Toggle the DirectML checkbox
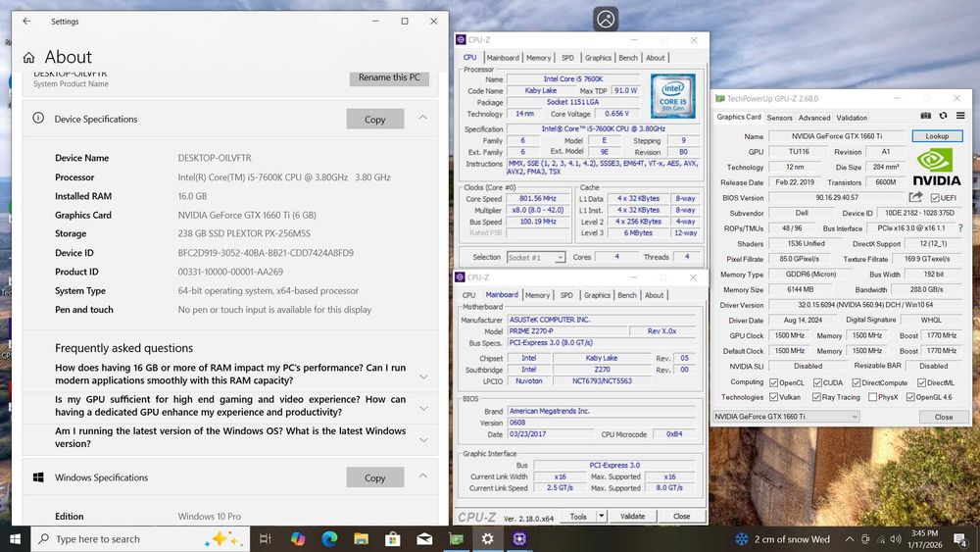The height and width of the screenshot is (552, 980). click(x=921, y=382)
